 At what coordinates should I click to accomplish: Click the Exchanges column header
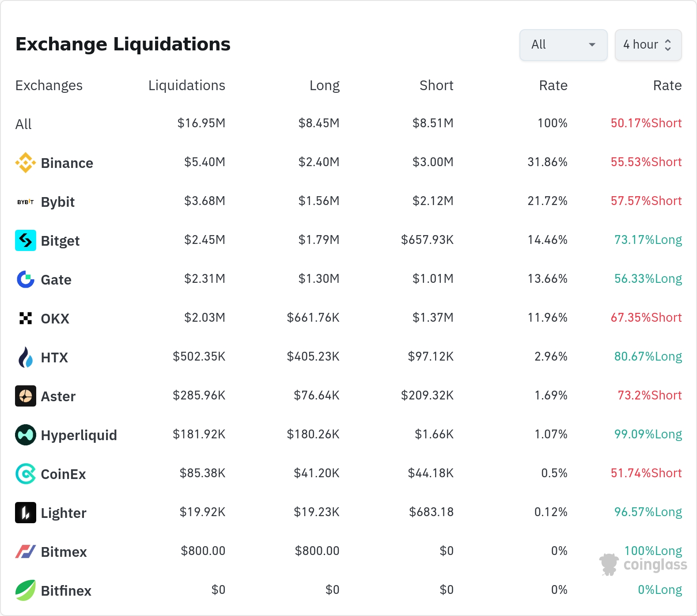[49, 85]
